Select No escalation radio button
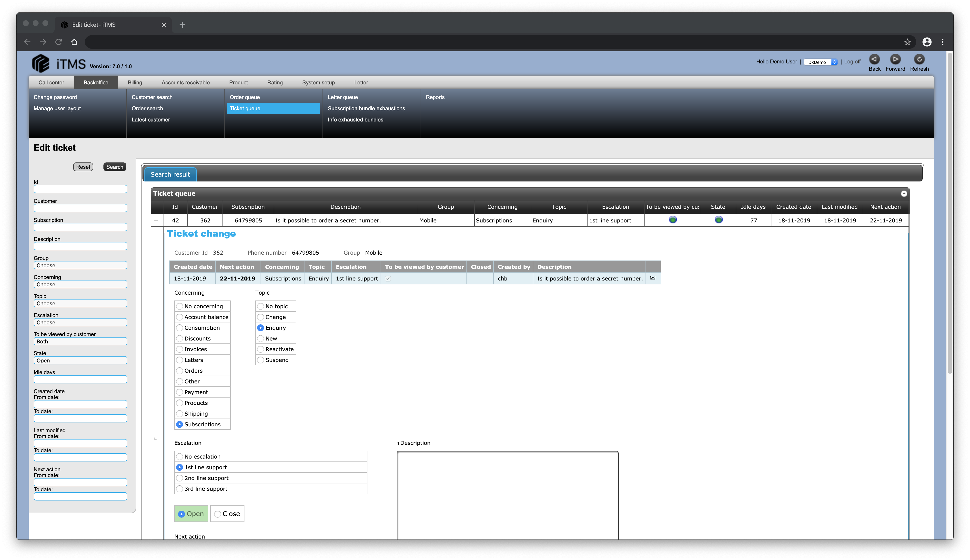Screen dimensions: 970x560 pos(180,456)
